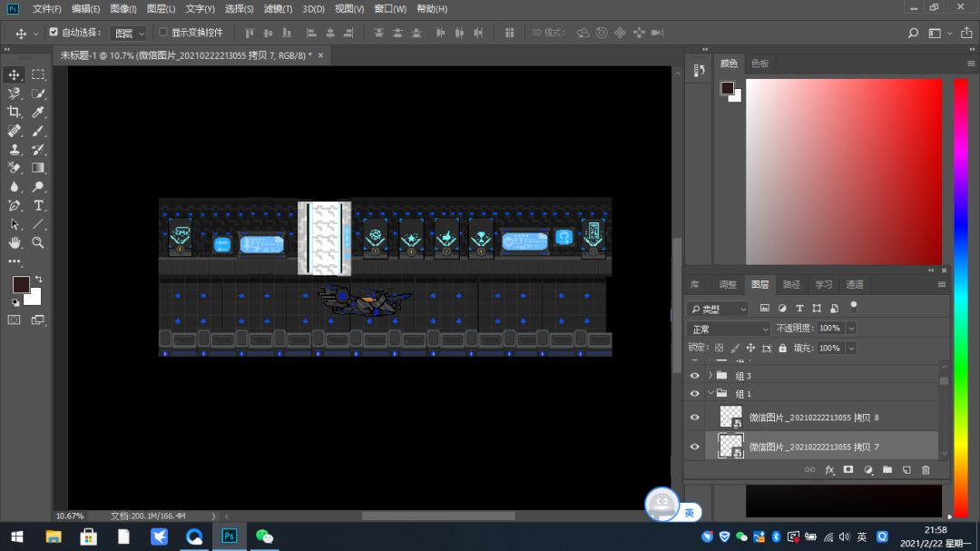
Task: Open WeChat from the taskbar
Action: [264, 536]
